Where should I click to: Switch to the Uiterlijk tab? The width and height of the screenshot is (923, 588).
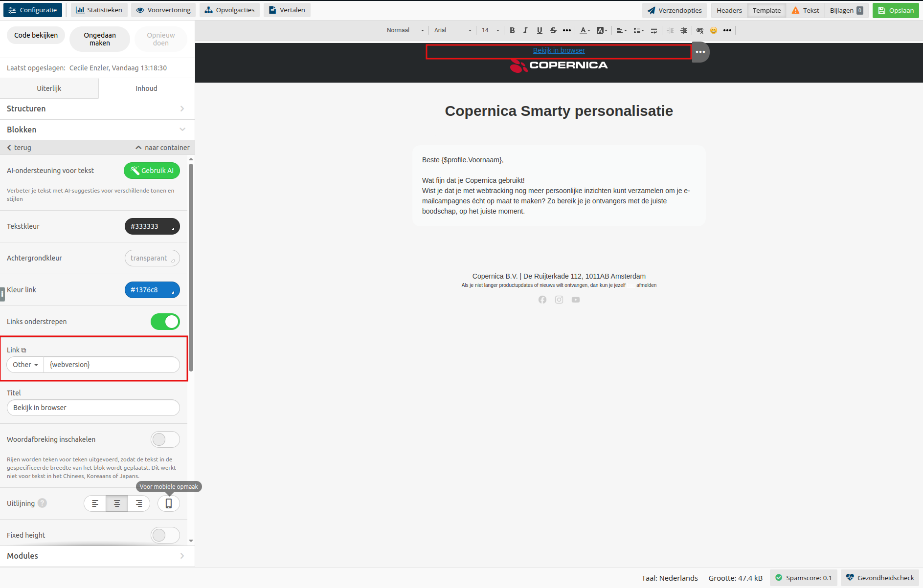point(49,88)
